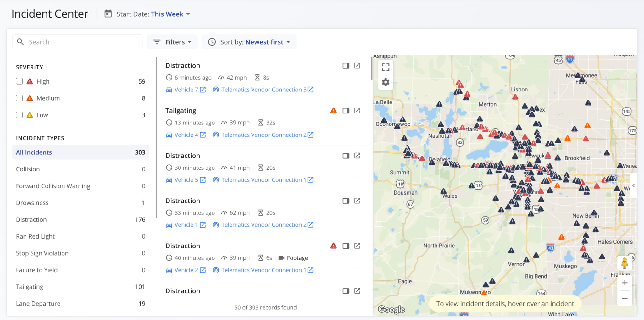Open Vehicle 2 Distraction incident in new tab

click(x=357, y=246)
